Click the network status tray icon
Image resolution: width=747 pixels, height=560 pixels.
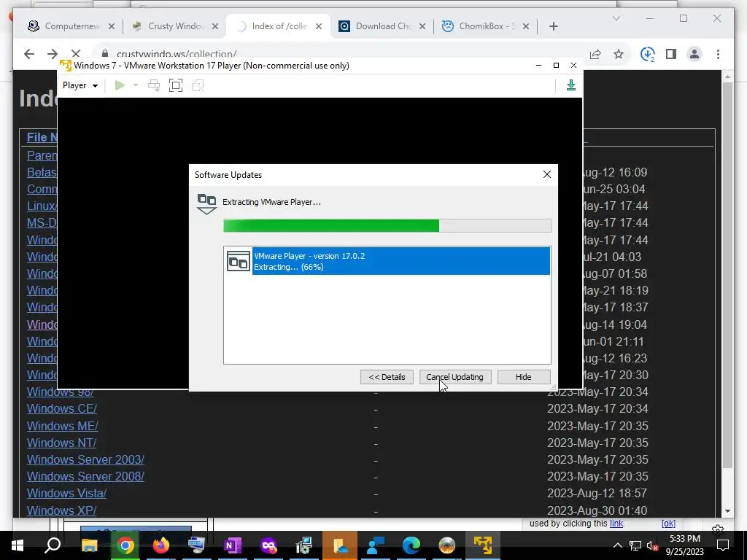click(635, 545)
